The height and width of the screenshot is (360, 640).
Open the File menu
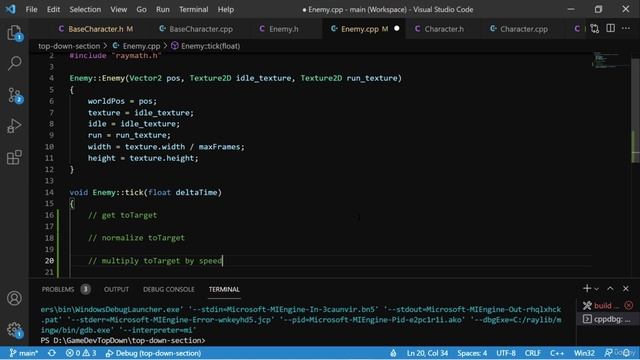(x=31, y=9)
